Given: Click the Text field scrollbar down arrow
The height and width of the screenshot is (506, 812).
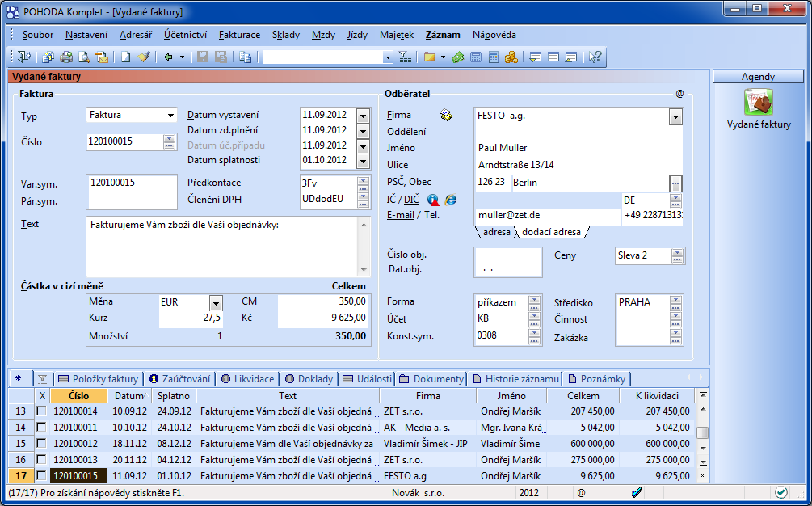Looking at the screenshot, I should click(x=364, y=270).
